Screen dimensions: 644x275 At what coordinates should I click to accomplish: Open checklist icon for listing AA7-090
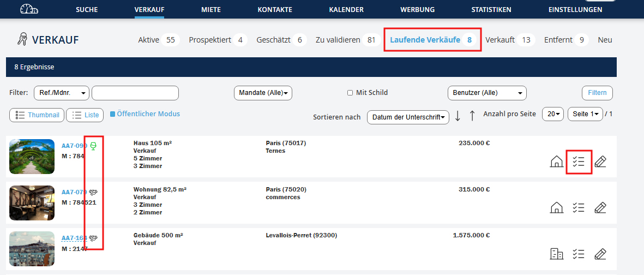tap(579, 162)
